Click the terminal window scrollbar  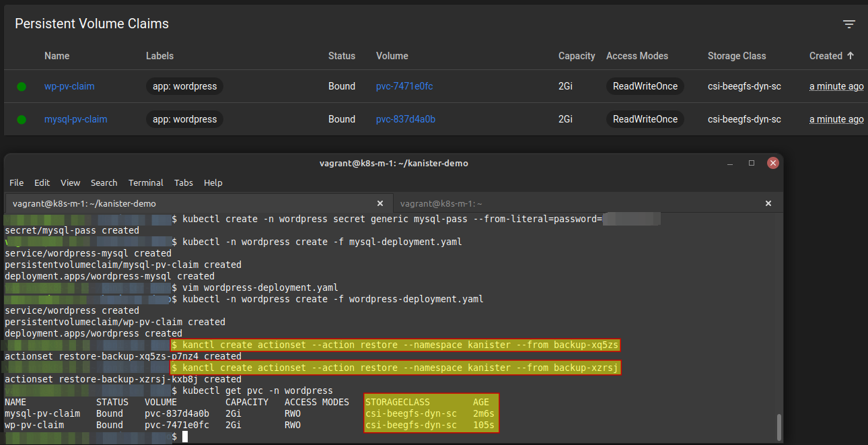coord(779,426)
